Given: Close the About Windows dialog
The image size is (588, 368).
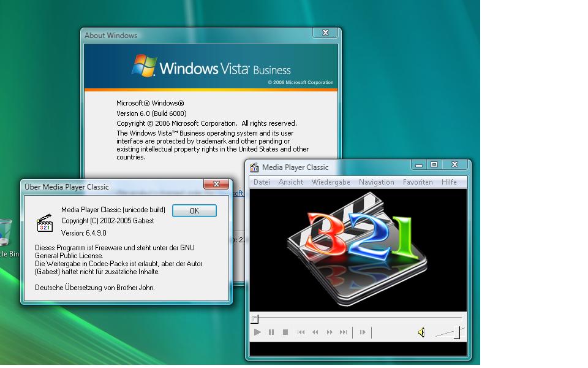Looking at the screenshot, I should (325, 33).
